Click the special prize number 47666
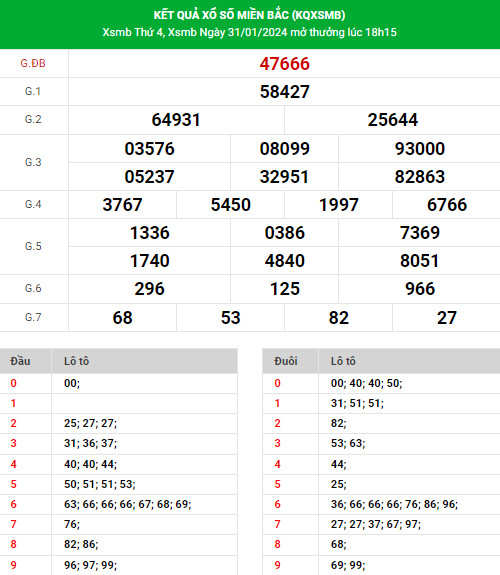Viewport: 500px width, 575px height. tap(285, 64)
